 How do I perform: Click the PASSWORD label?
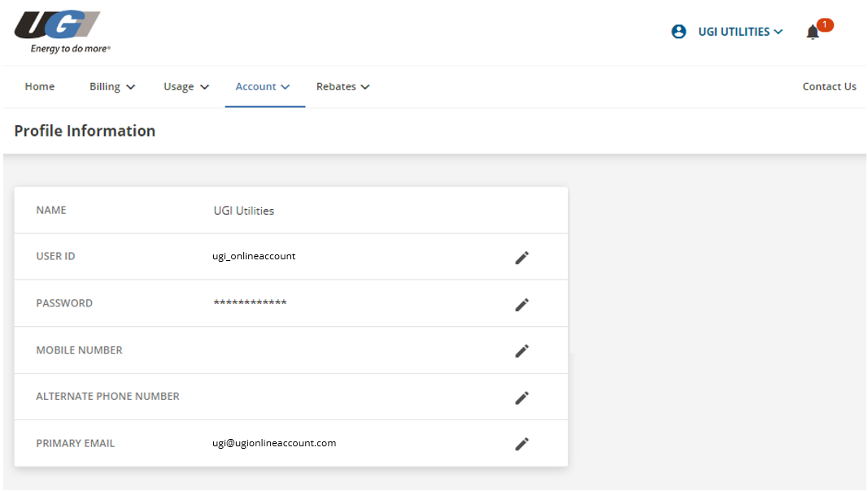click(64, 303)
